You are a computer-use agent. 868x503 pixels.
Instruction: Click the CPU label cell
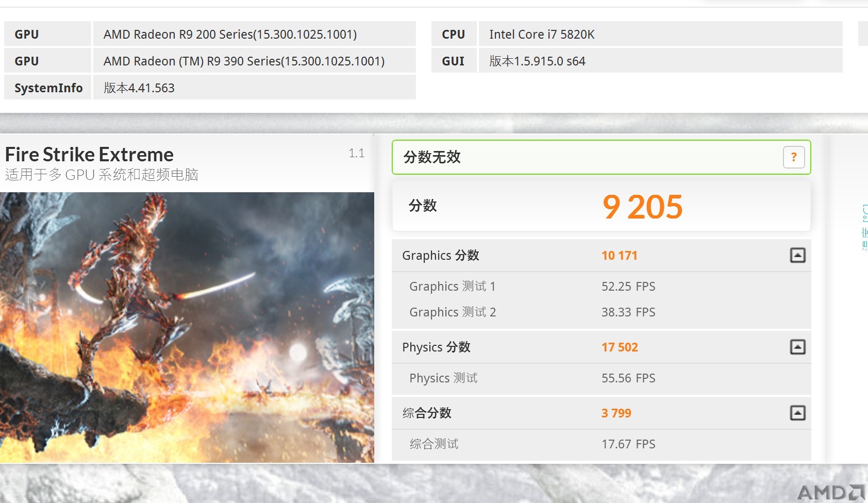pyautogui.click(x=454, y=34)
